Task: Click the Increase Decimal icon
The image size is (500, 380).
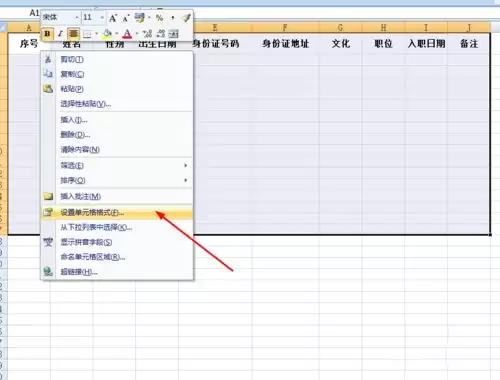Action: pos(147,33)
